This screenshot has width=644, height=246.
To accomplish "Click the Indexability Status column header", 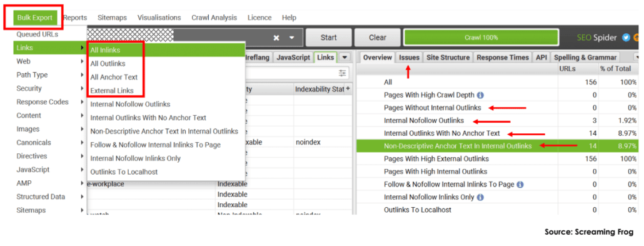I will 319,89.
